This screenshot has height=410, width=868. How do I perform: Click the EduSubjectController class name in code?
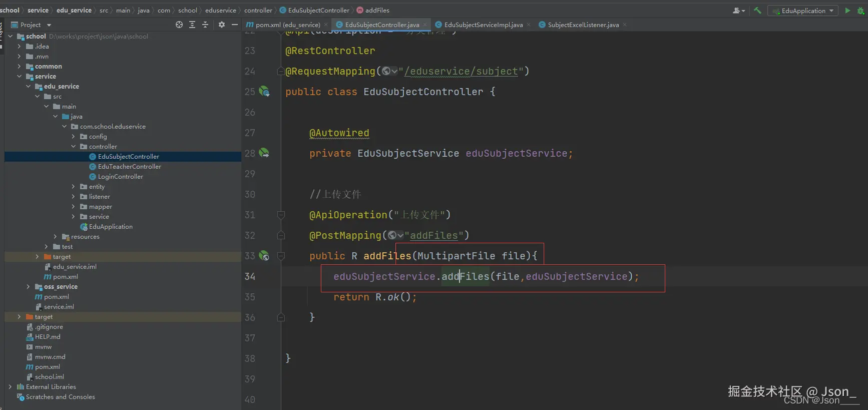click(x=423, y=92)
